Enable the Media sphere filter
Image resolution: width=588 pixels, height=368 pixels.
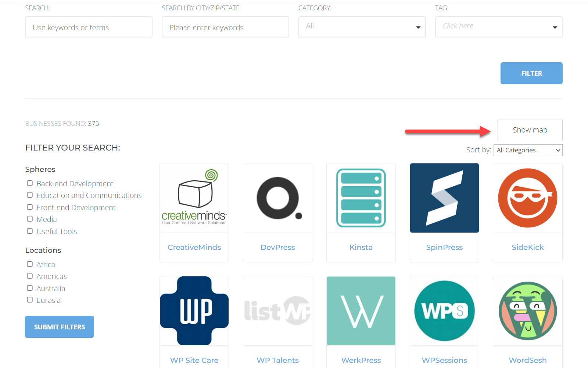coord(30,219)
